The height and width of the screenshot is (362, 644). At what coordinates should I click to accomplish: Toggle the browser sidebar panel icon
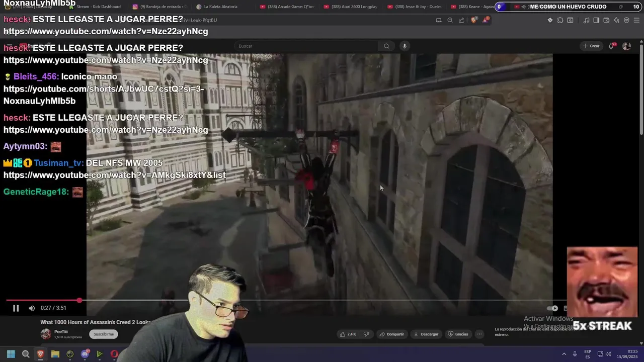point(596,20)
